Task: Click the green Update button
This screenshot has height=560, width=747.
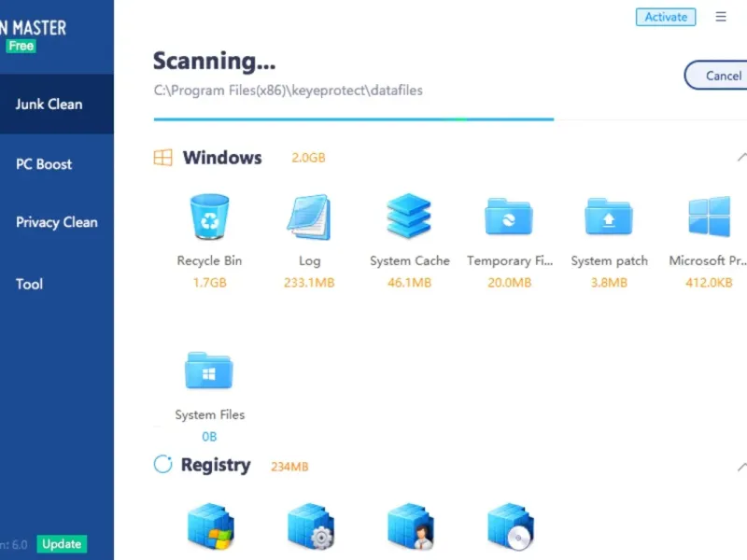Action: (62, 544)
